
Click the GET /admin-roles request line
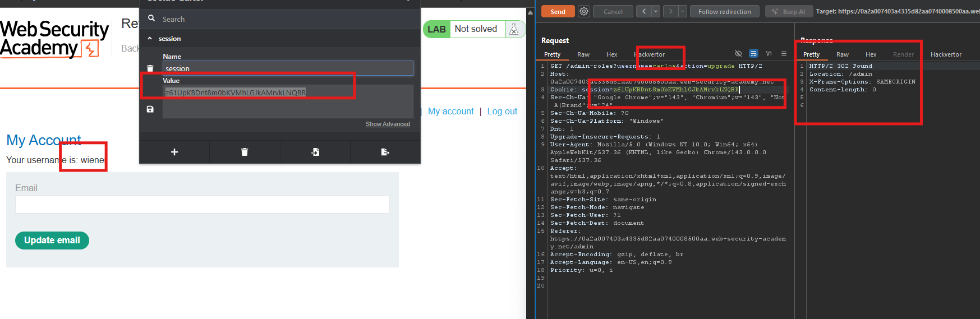656,66
